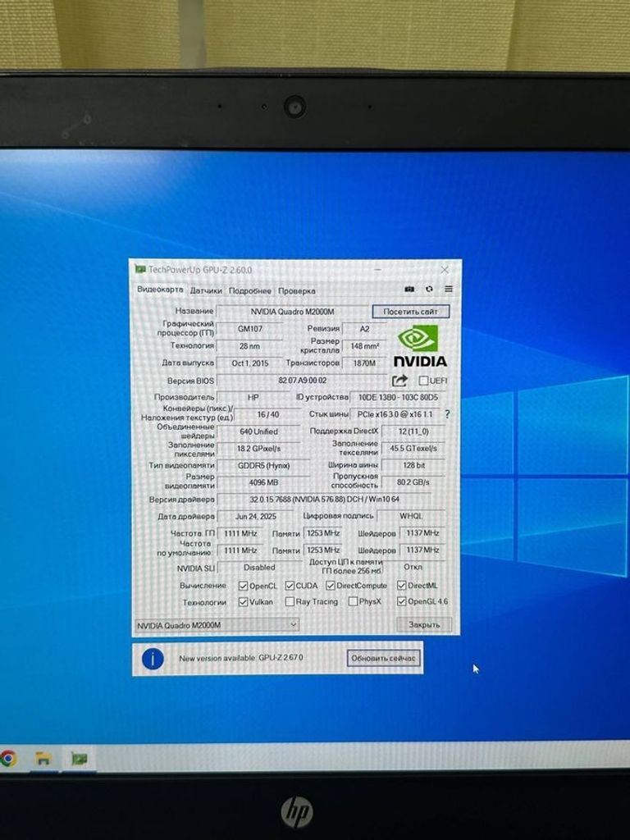
Task: Click the 16 / 40 ROPs/TMUs field
Action: pyautogui.click(x=268, y=414)
